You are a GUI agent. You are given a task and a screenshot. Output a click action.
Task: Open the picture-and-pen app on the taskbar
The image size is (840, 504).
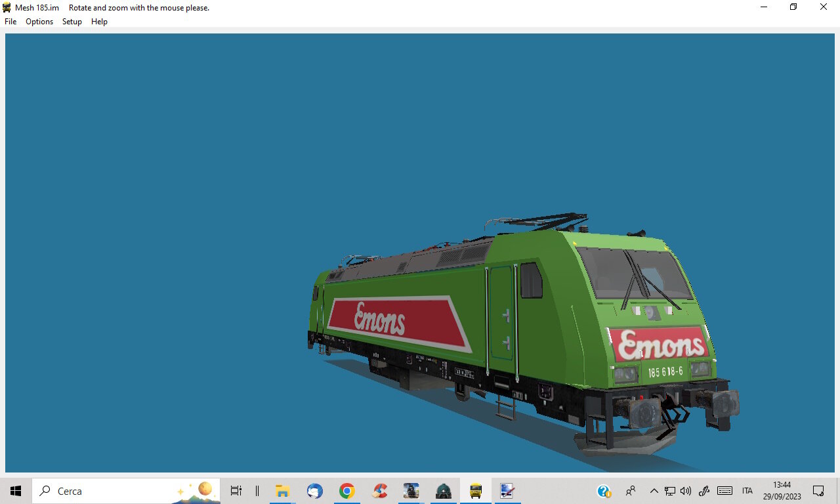coord(507,491)
